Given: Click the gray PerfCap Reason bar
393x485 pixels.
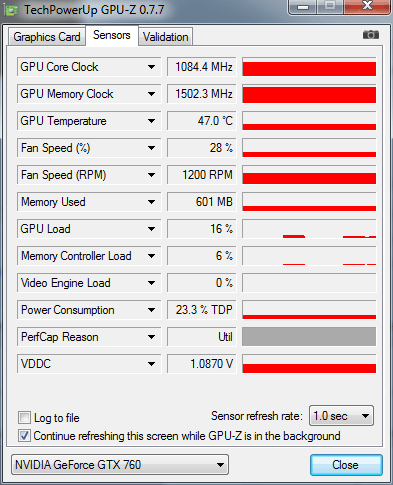Looking at the screenshot, I should click(309, 337).
